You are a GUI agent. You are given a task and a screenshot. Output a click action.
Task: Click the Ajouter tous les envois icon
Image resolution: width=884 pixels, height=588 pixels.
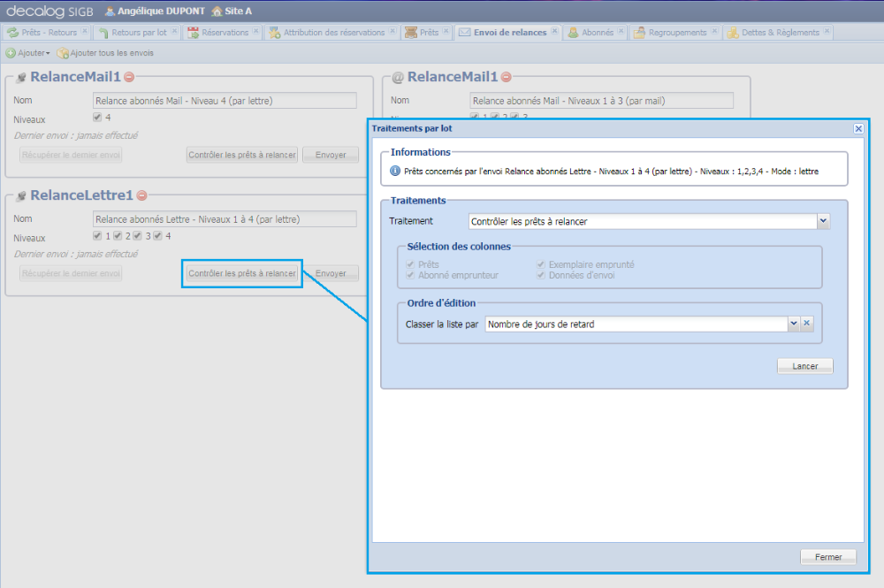pos(63,53)
